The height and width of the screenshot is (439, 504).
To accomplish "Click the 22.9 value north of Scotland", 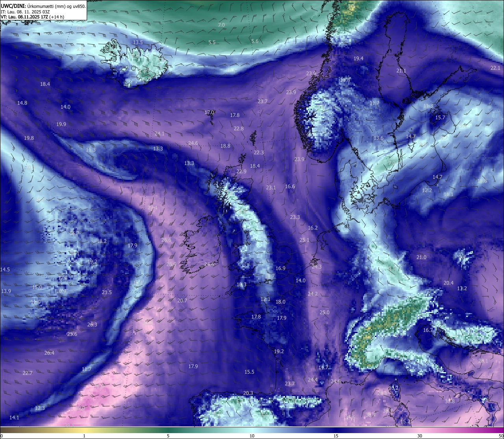I will (x=241, y=171).
